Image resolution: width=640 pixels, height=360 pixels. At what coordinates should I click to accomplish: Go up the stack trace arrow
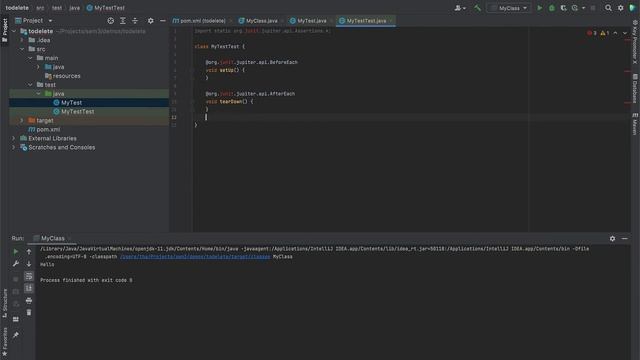(x=29, y=252)
